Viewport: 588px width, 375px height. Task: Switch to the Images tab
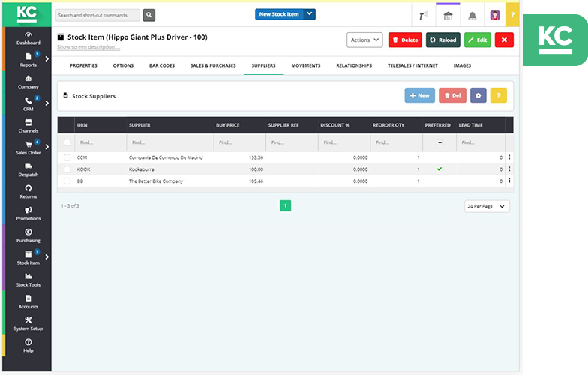tap(462, 66)
